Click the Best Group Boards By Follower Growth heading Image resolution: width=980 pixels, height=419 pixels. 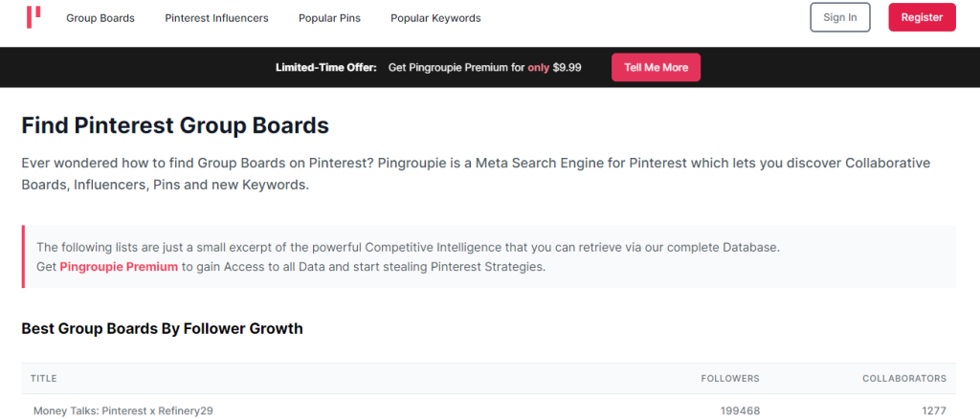[162, 329]
